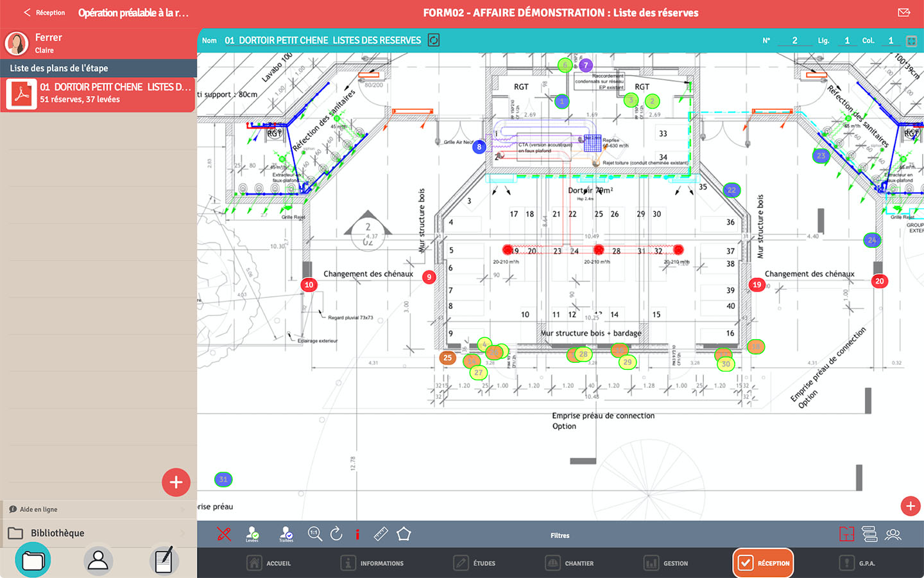Image resolution: width=924 pixels, height=578 pixels.
Task: Switch to the reserves list view icon
Action: click(x=869, y=534)
